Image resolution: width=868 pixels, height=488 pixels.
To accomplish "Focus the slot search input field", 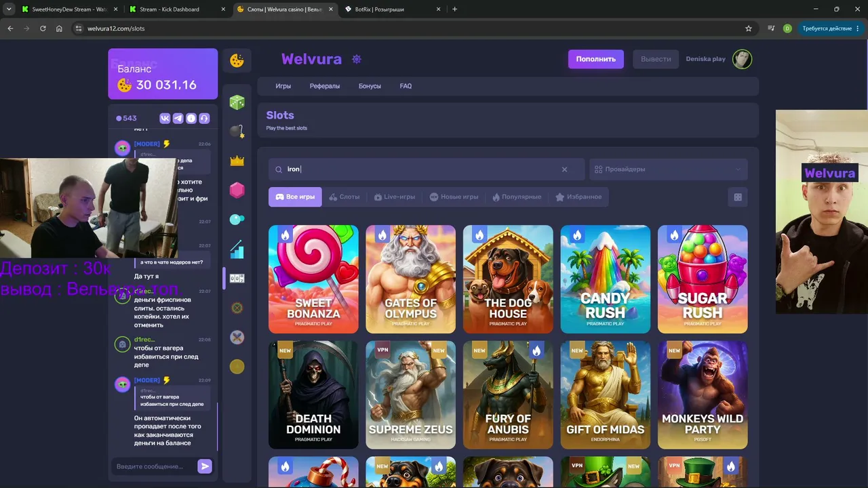I will pyautogui.click(x=427, y=169).
